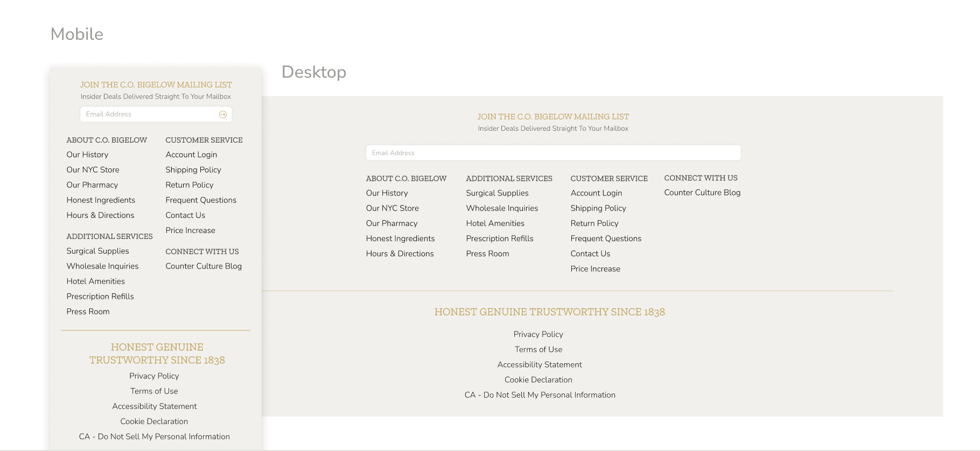This screenshot has width=980, height=451.
Task: Open Press Room in desktop footer
Action: click(487, 253)
